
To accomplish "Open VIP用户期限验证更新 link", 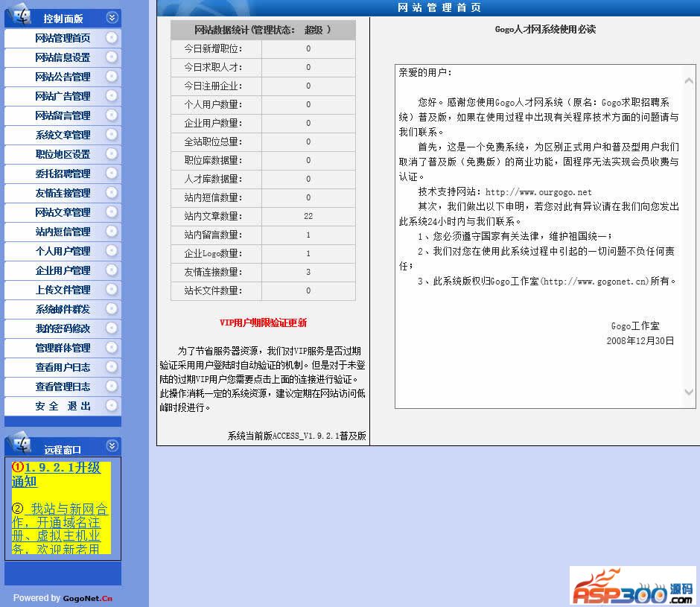I will pos(263,322).
